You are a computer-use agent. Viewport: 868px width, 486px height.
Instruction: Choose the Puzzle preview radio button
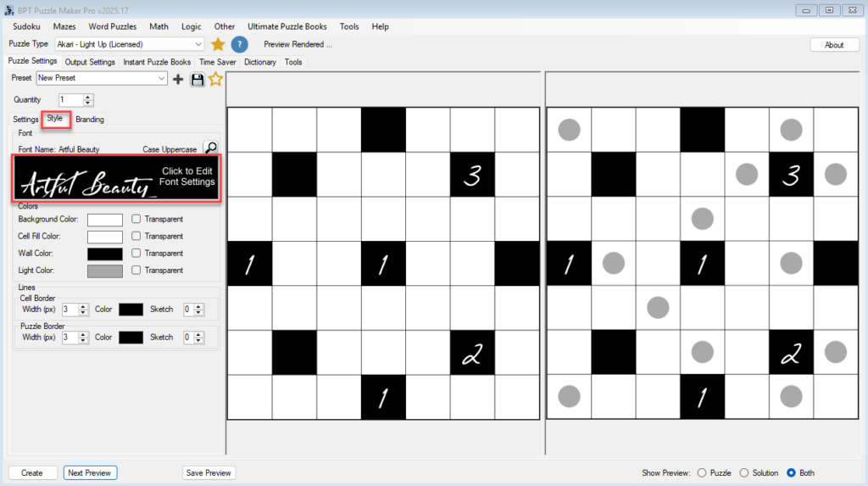(701, 472)
